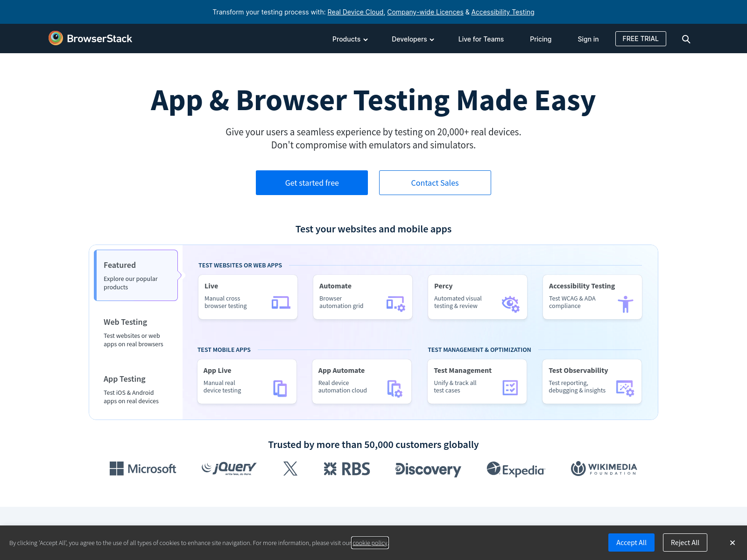Open the cookie policy link

click(370, 543)
